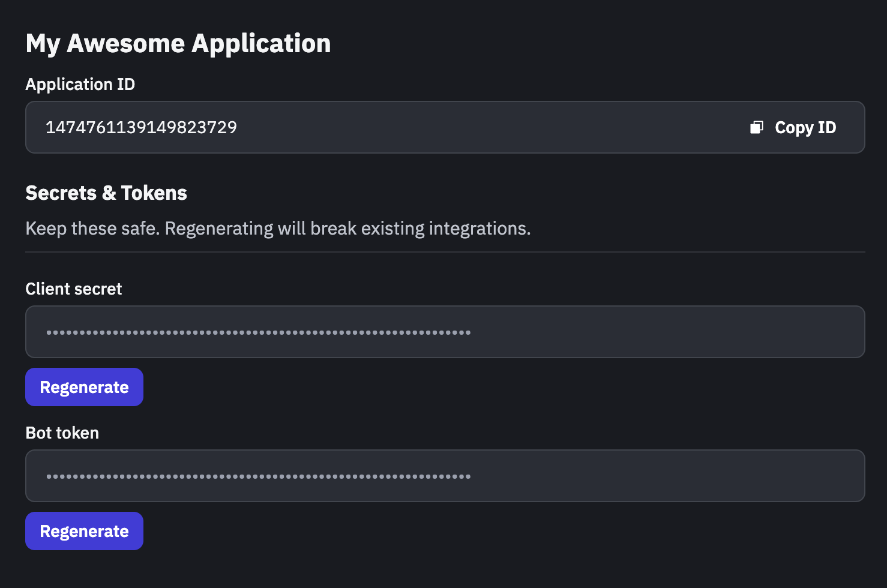
Task: Regenerate the Client secret
Action: click(x=84, y=387)
